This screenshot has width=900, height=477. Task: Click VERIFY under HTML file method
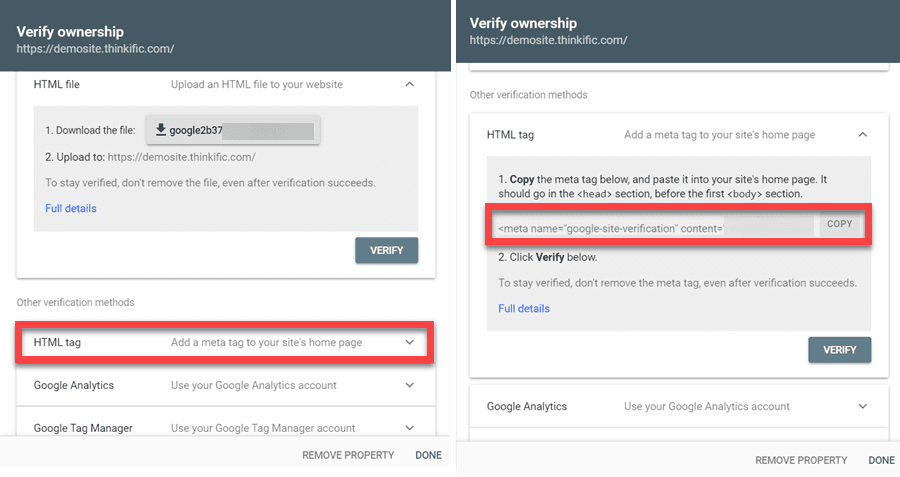pos(386,250)
